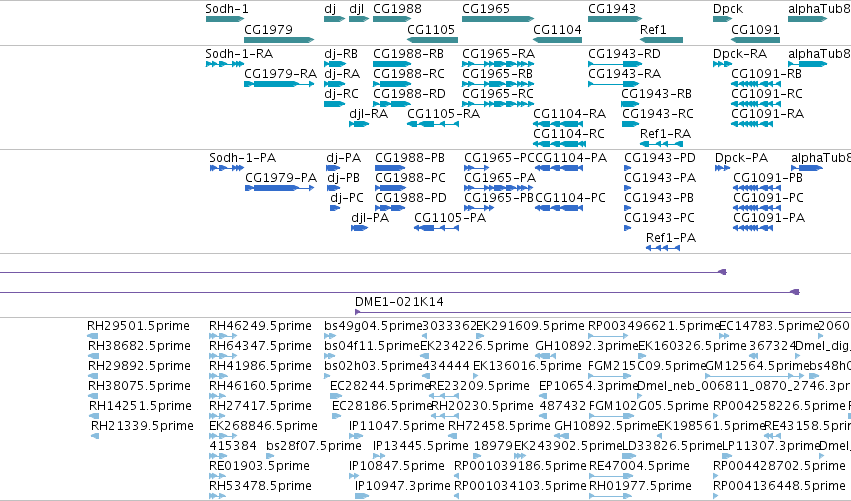
Task: Click the CG1979 gene feature label
Action: point(268,29)
